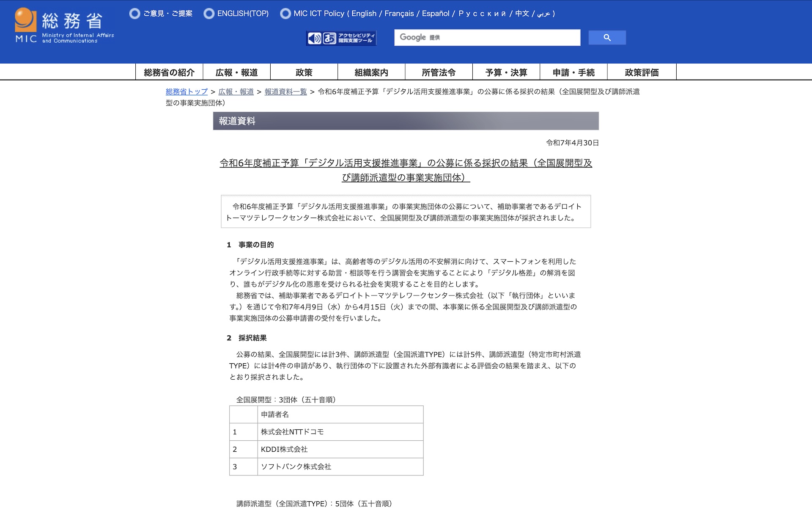812x508 pixels.
Task: Open 政策評価 navigation tab
Action: pyautogui.click(x=642, y=72)
